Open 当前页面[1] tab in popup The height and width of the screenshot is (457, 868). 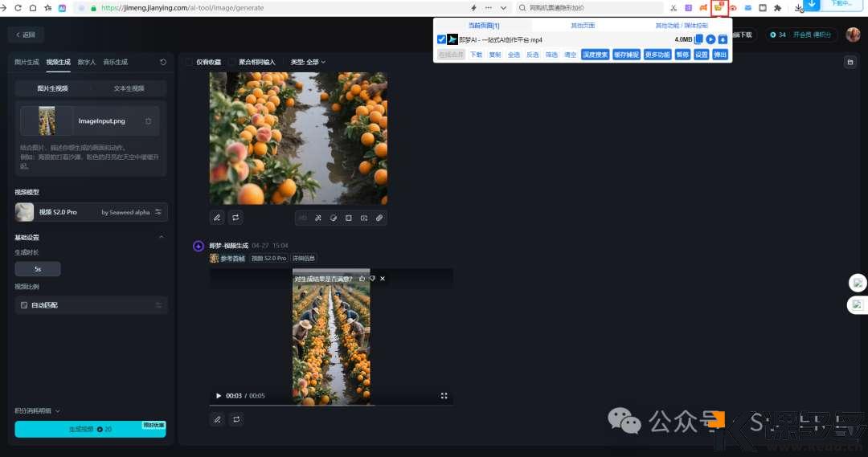point(484,26)
